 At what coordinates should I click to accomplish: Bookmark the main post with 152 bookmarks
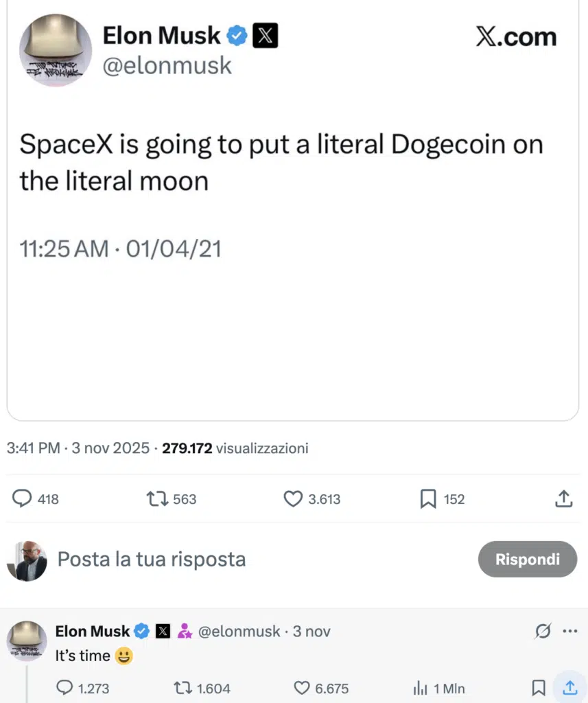(x=428, y=499)
